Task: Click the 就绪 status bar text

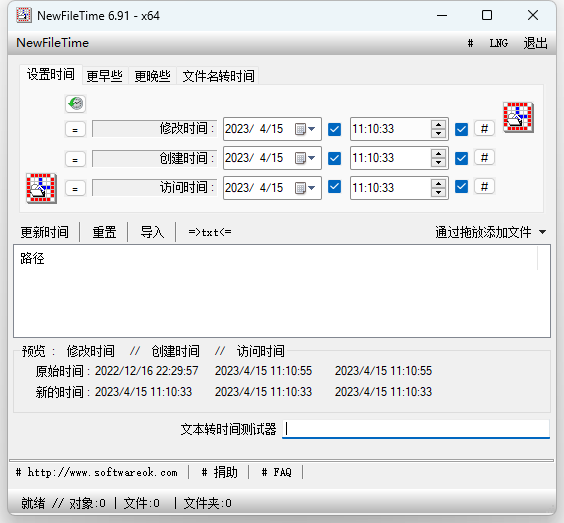Action: (x=33, y=503)
